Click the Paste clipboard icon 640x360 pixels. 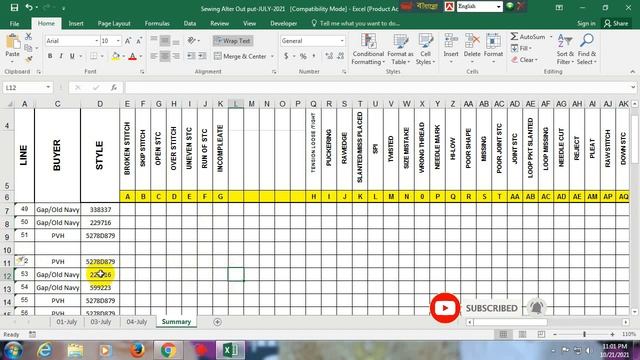(x=13, y=42)
